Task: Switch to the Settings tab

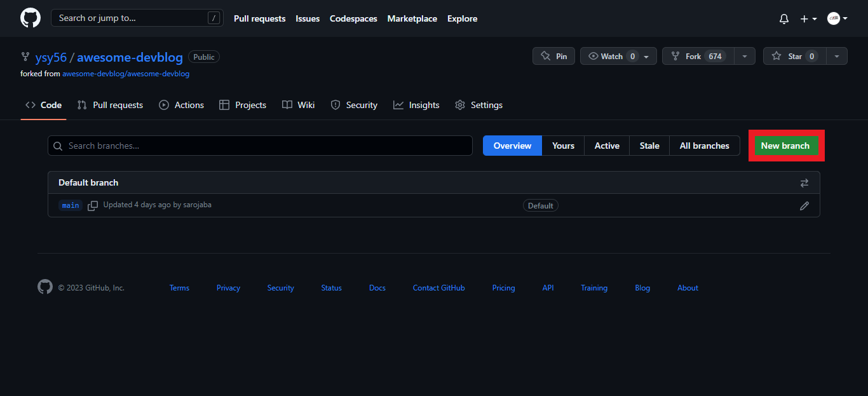Action: point(479,105)
